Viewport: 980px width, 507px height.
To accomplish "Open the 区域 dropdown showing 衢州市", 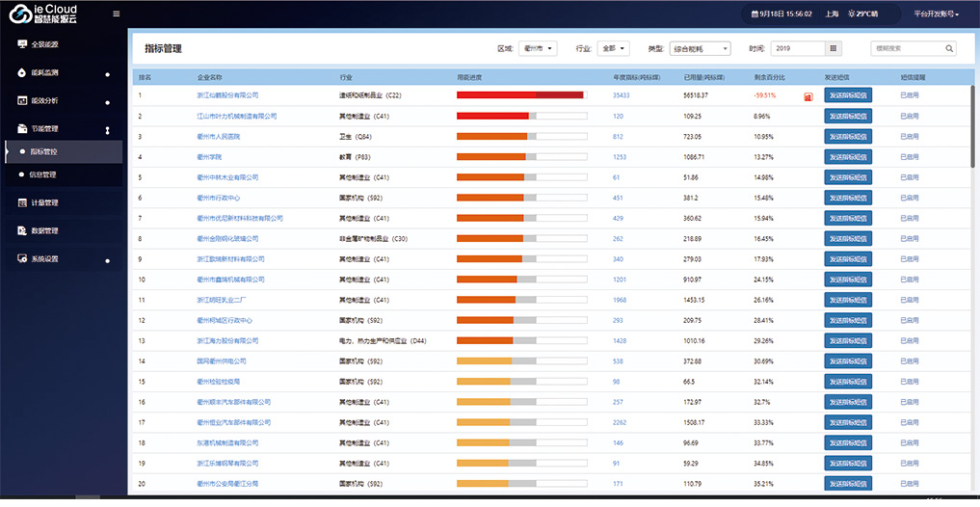I will click(x=538, y=48).
